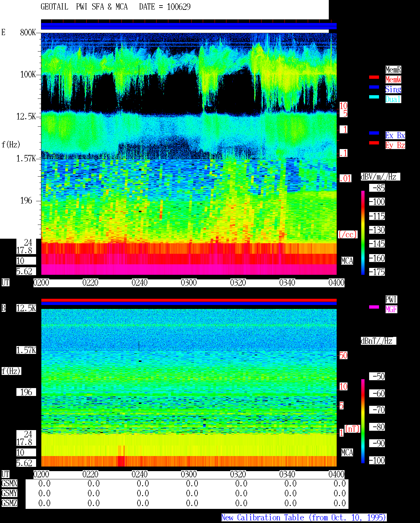This screenshot has height=523, width=420.
Task: Click the 0340 UT tick on lower panel
Action: 287,474
